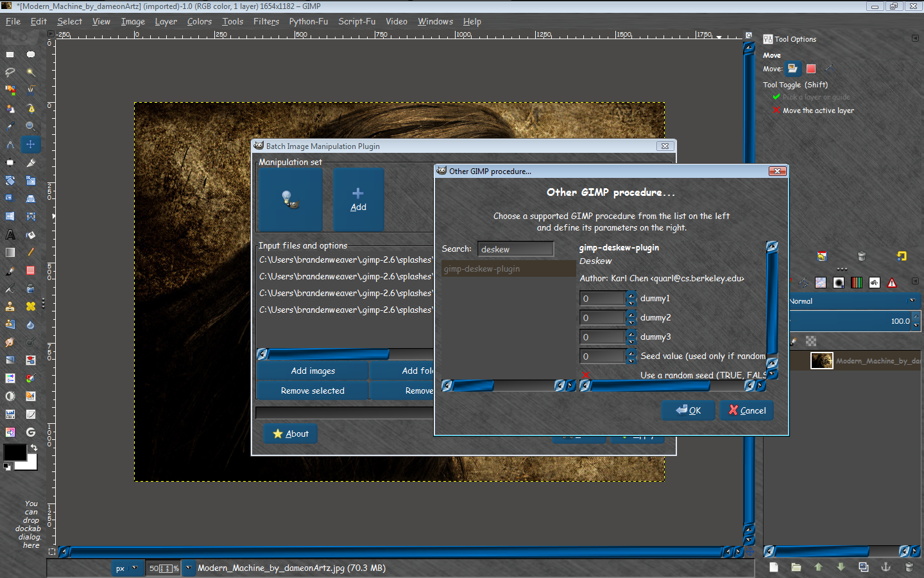
Task: Open the File menu
Action: (13, 21)
